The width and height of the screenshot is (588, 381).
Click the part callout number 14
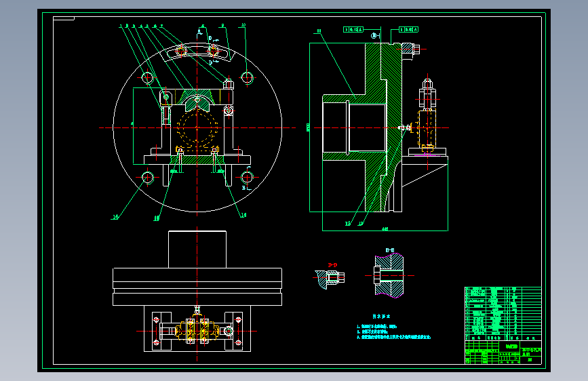pyautogui.click(x=243, y=215)
